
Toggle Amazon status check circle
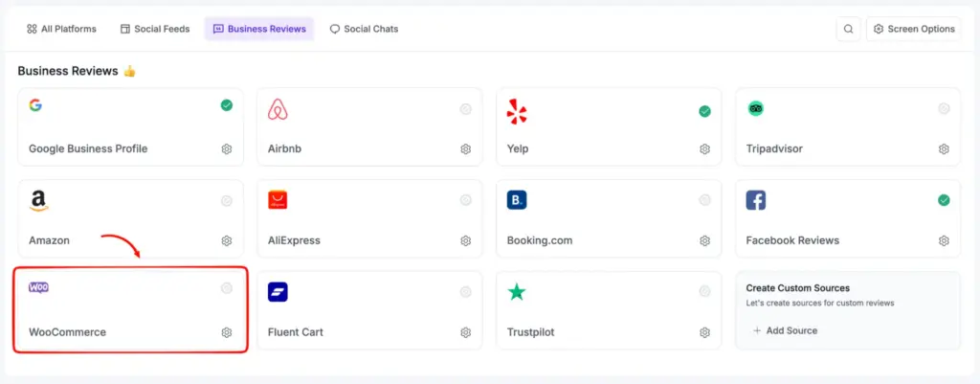[227, 201]
